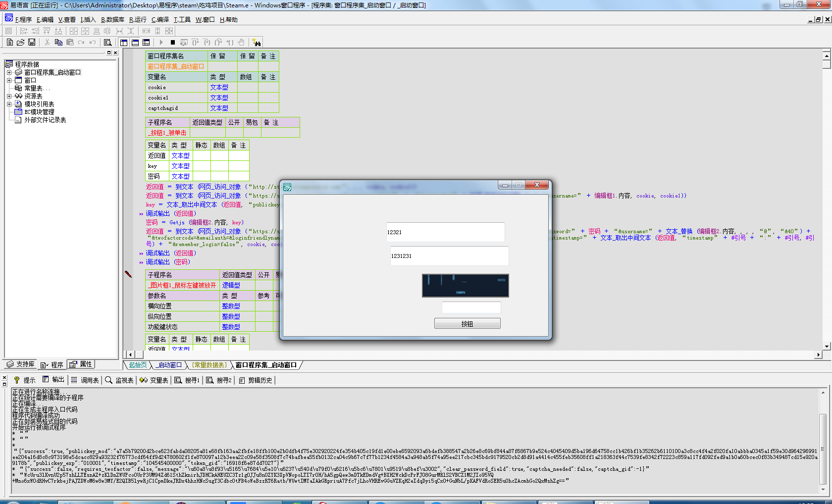Expand the 模块引用表 tree node
Screen dimensions: 832x504
coord(9,104)
